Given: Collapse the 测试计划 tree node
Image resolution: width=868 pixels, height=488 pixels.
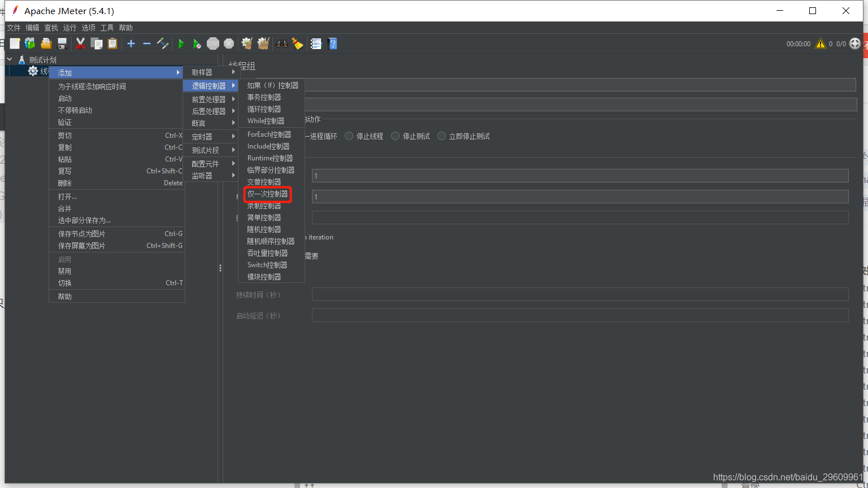Looking at the screenshot, I should click(9, 59).
